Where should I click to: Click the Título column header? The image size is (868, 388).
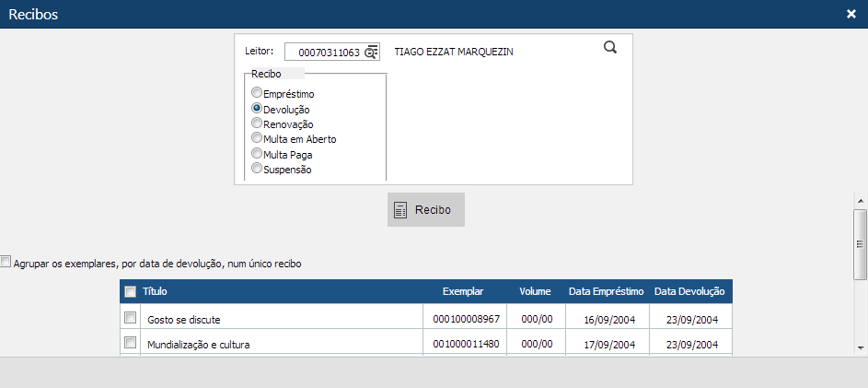pyautogui.click(x=156, y=291)
